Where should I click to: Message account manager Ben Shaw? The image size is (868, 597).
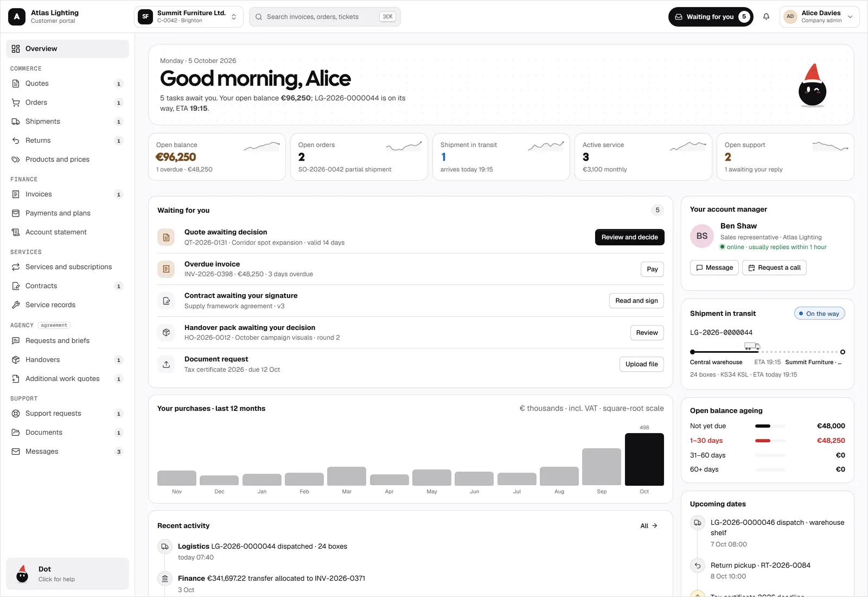pos(714,268)
